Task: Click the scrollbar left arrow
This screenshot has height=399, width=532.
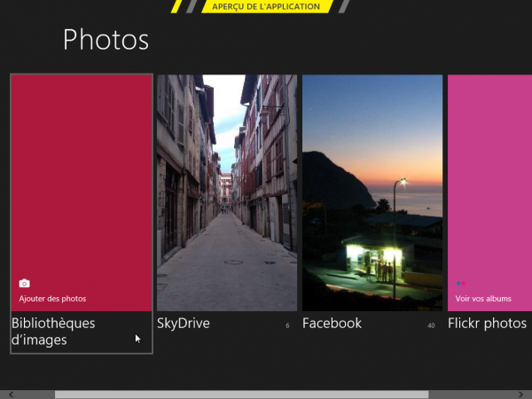Action: click(x=12, y=394)
